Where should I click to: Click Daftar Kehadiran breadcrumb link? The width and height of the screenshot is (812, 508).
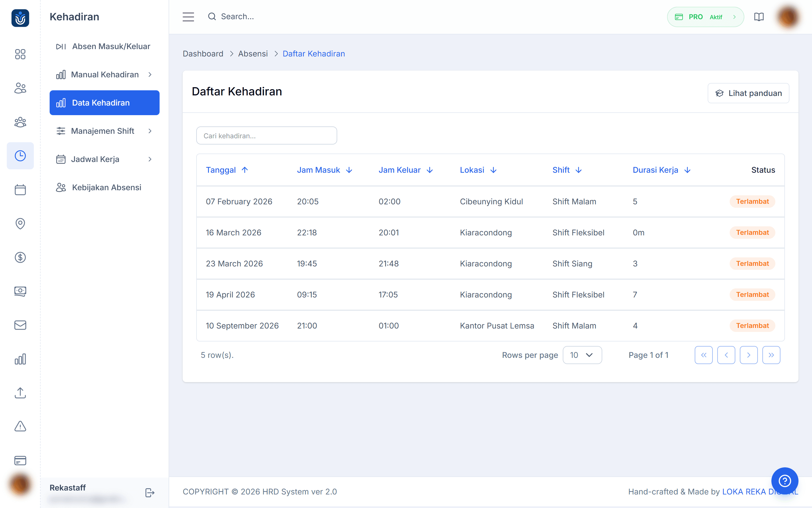[x=314, y=54]
